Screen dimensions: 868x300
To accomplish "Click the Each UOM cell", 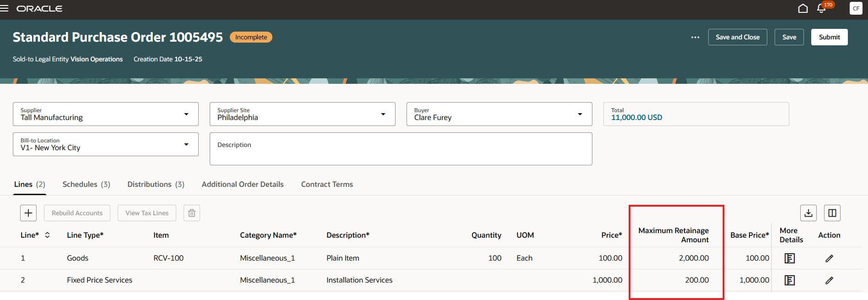I will point(524,258).
